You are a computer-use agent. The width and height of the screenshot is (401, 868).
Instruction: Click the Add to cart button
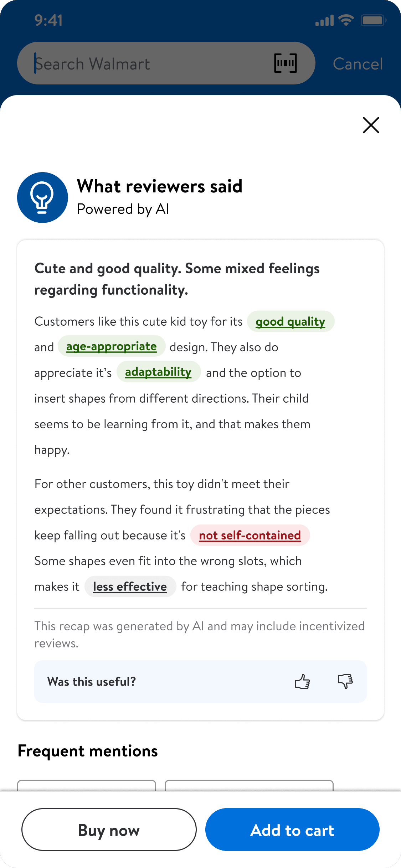(292, 830)
